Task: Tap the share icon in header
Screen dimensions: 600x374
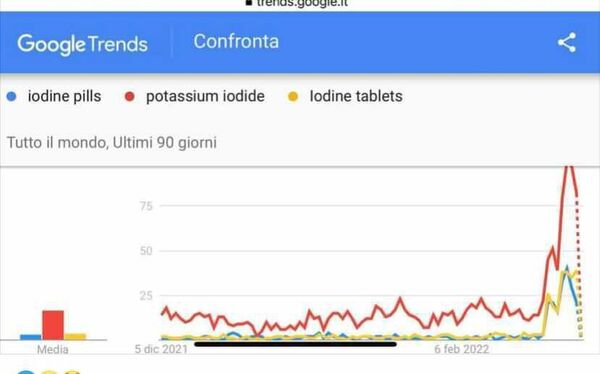Action: [567, 42]
